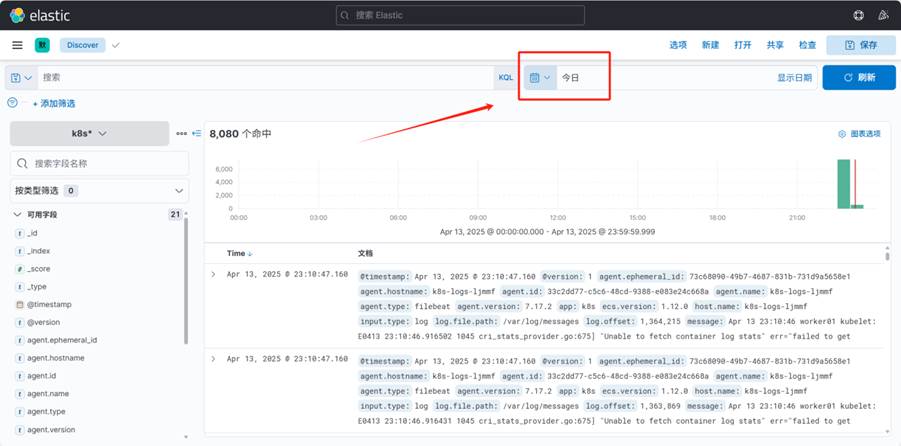Select the _type field
The width and height of the screenshot is (901, 446).
tap(37, 286)
